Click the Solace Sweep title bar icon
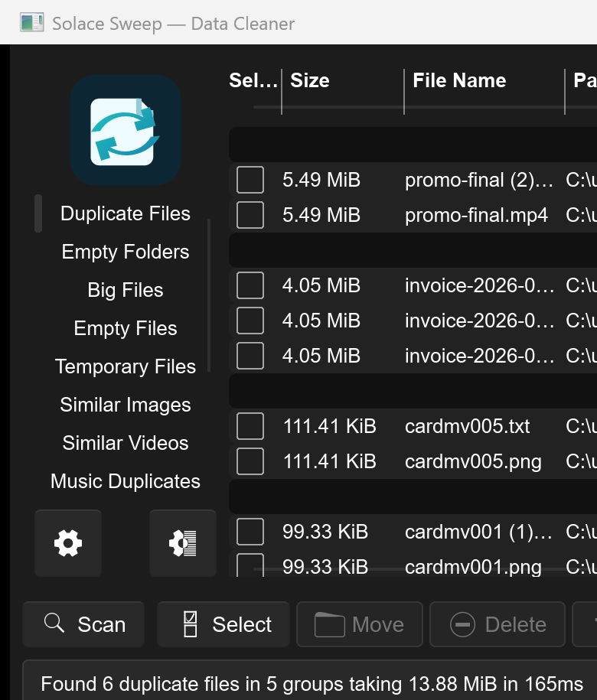The height and width of the screenshot is (700, 597). tap(31, 23)
